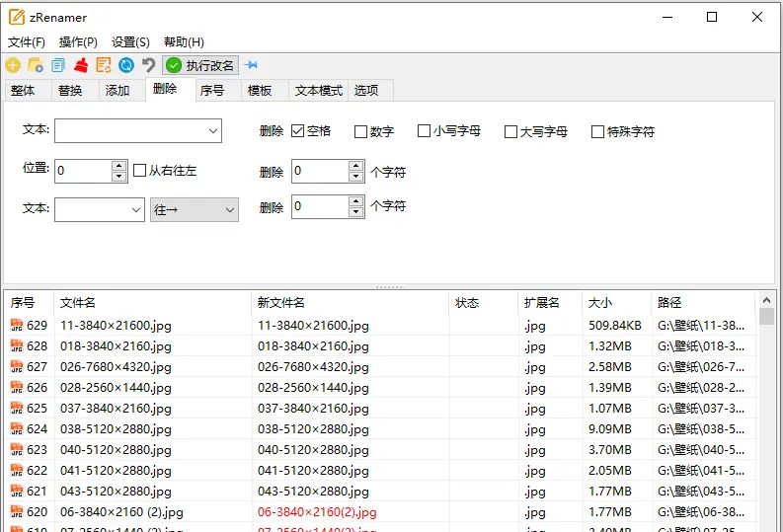Run rename with 执行改名 button
The width and height of the screenshot is (783, 532).
pos(200,65)
